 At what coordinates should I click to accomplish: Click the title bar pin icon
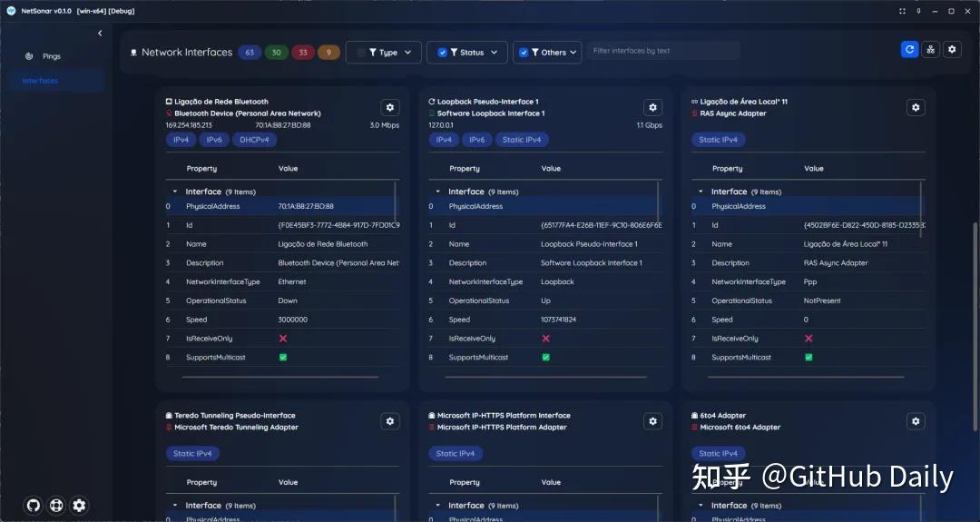click(x=918, y=11)
